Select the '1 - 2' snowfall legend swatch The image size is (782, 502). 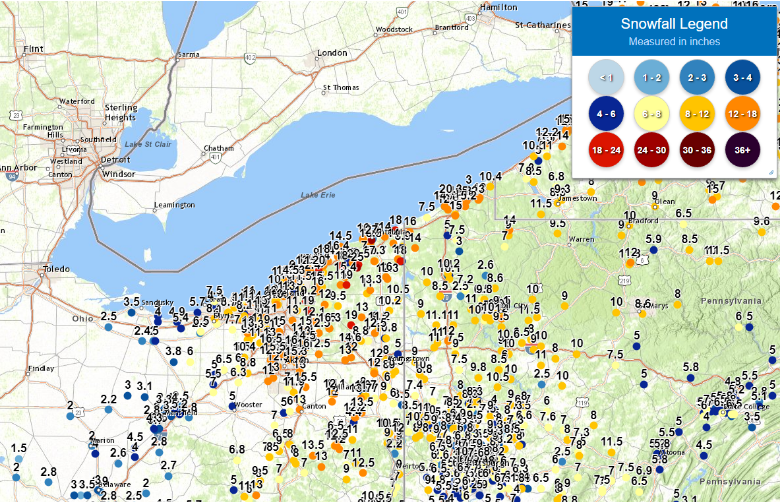click(x=651, y=78)
